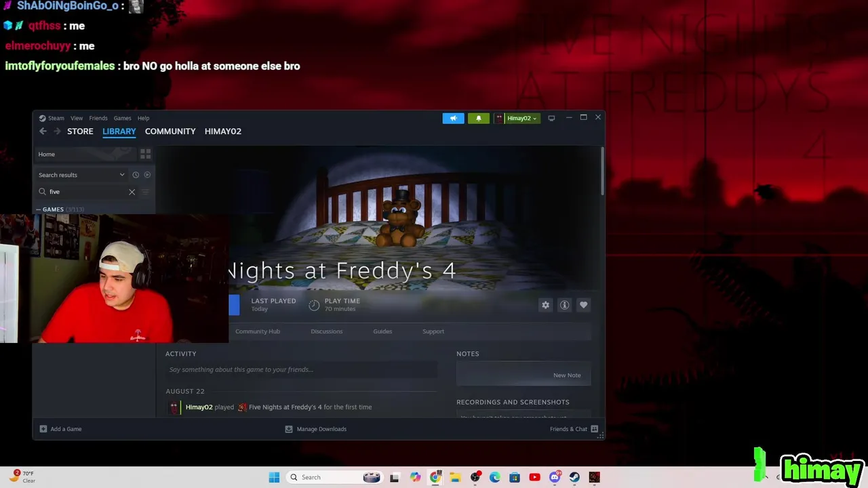Open the Search results filter dropdown
This screenshot has height=488, width=868.
pyautogui.click(x=81, y=175)
